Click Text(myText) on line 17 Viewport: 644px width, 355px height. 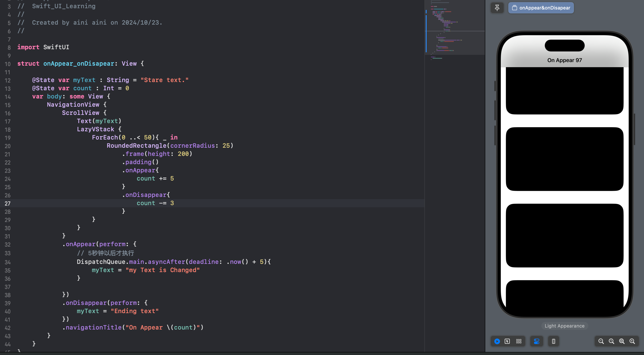coord(99,121)
